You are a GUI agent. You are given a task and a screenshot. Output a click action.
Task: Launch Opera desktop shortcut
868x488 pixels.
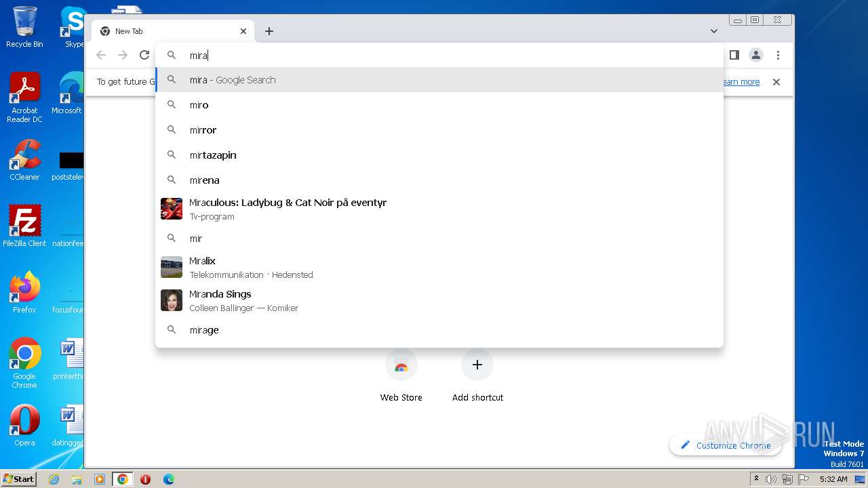[x=24, y=426]
